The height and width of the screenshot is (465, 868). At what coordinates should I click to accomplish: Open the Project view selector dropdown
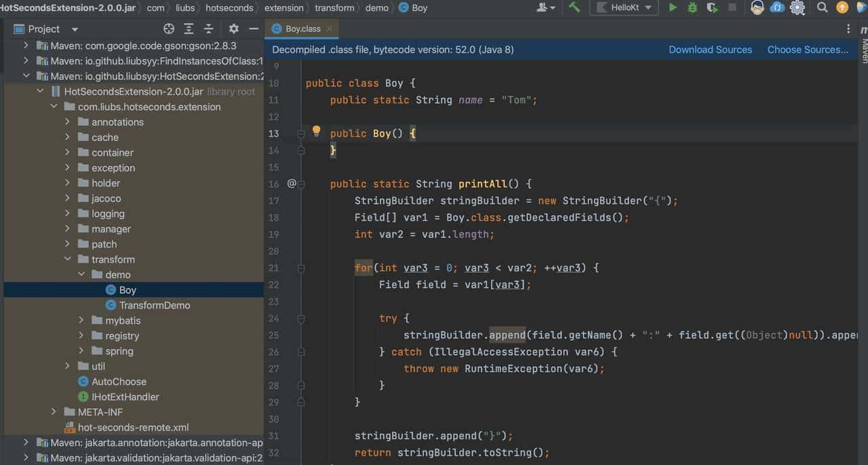coord(75,29)
